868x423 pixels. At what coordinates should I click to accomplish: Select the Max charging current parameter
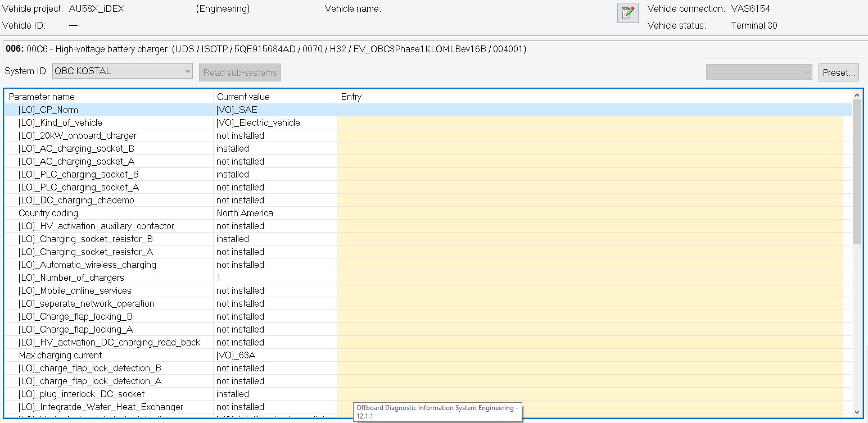110,355
